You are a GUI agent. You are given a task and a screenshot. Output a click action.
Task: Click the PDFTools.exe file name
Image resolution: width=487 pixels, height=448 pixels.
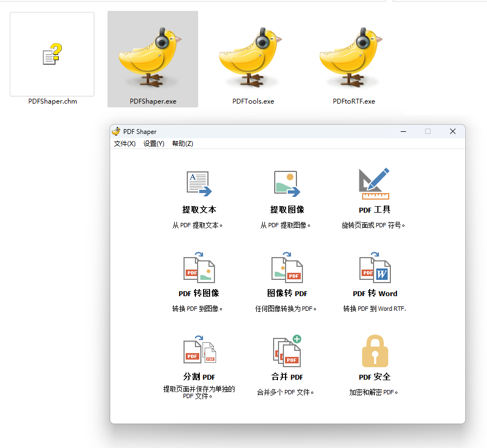coord(253,101)
